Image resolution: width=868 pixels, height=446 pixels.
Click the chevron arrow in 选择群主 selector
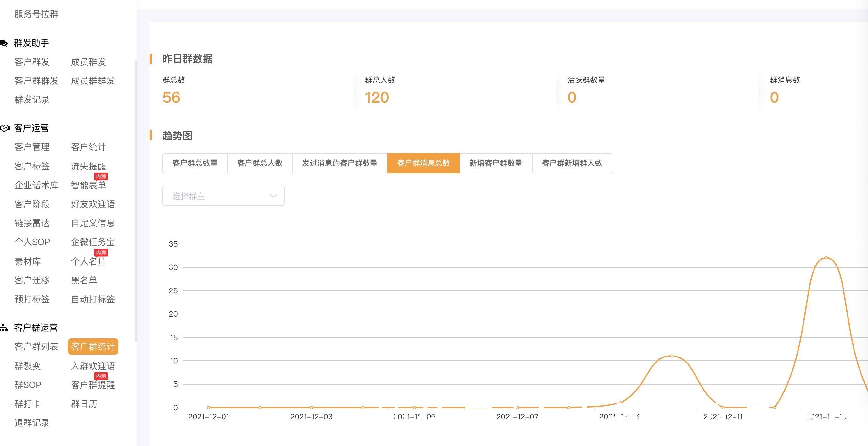click(x=273, y=196)
